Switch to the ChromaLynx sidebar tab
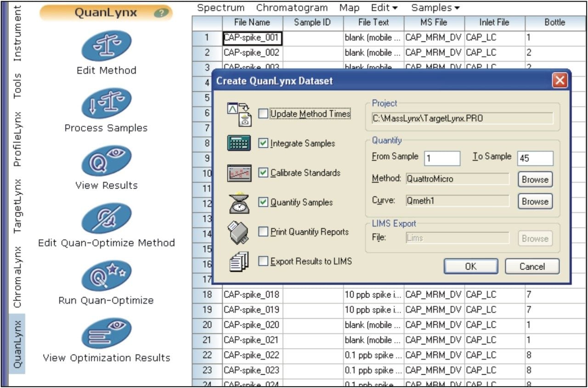 pos(17,277)
